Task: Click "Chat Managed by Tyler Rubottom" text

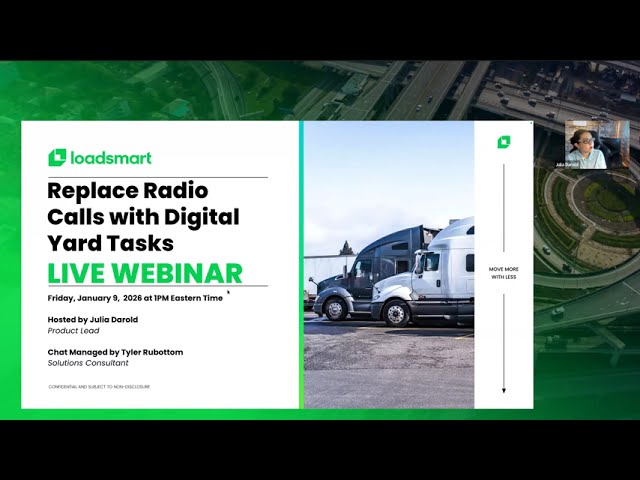Action: 116,352
